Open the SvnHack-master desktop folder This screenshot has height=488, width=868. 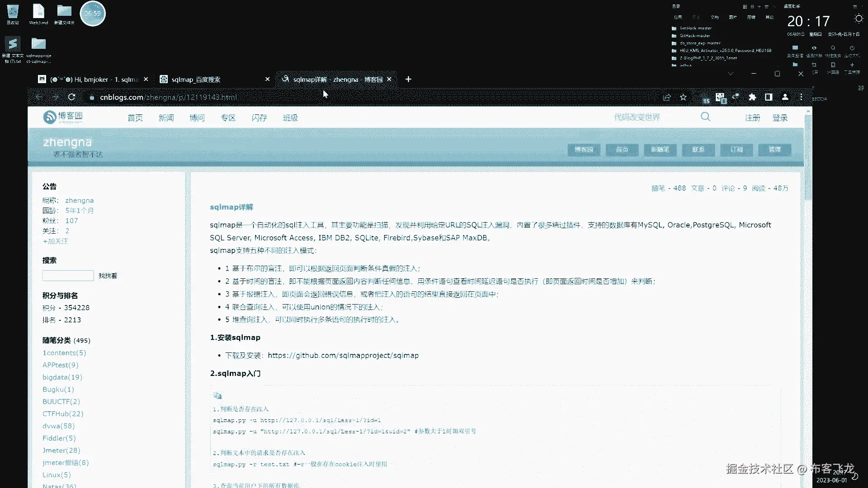[695, 28]
